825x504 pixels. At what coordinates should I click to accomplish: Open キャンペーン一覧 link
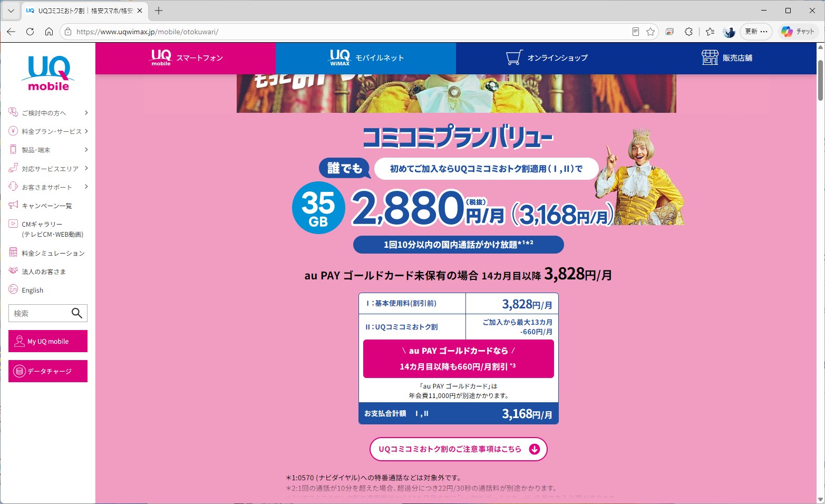coord(47,206)
